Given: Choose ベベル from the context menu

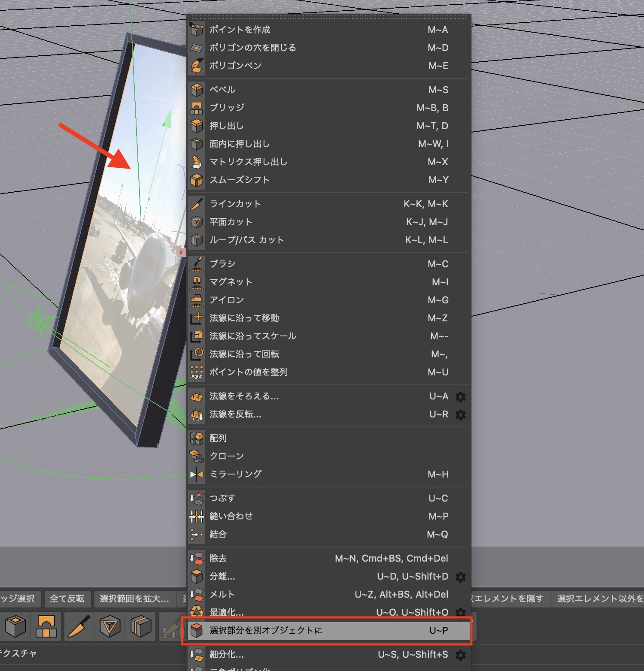Looking at the screenshot, I should 222,90.
